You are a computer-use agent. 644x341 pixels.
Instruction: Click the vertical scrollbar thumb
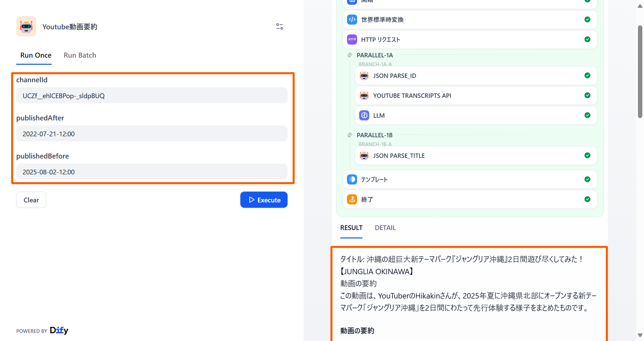point(640,72)
